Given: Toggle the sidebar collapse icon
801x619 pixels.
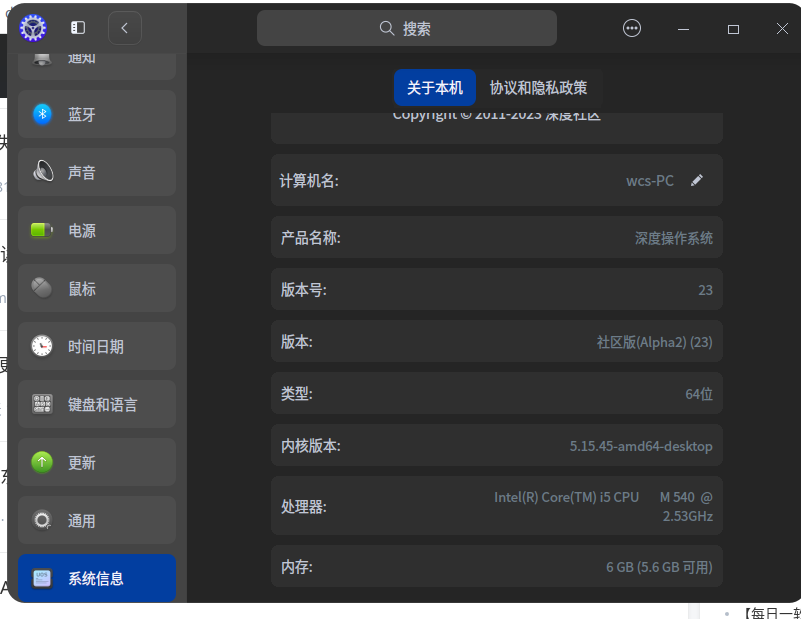Looking at the screenshot, I should tap(77, 27).
